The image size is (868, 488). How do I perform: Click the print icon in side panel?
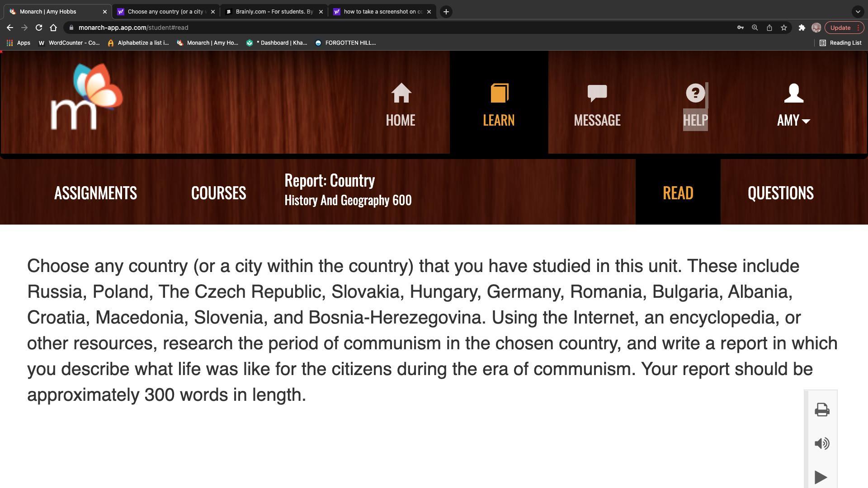(x=821, y=410)
